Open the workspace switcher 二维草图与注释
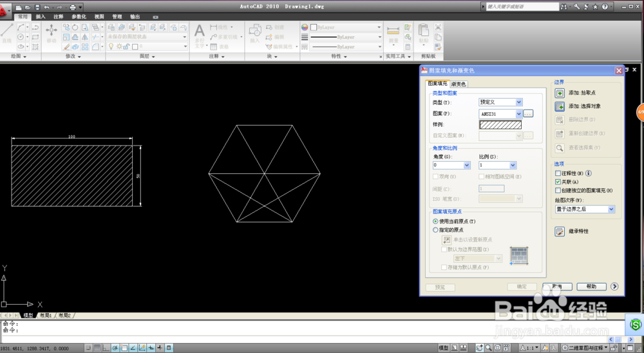 [585, 348]
